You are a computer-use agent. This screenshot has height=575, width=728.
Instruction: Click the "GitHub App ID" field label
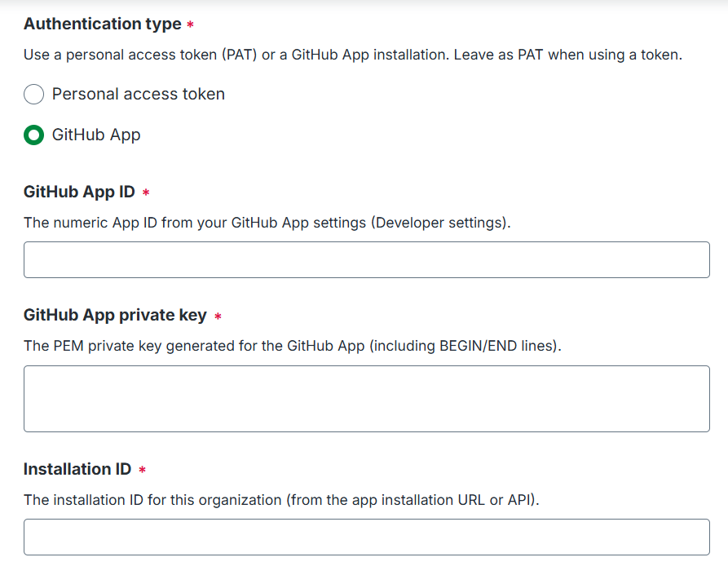tap(79, 192)
